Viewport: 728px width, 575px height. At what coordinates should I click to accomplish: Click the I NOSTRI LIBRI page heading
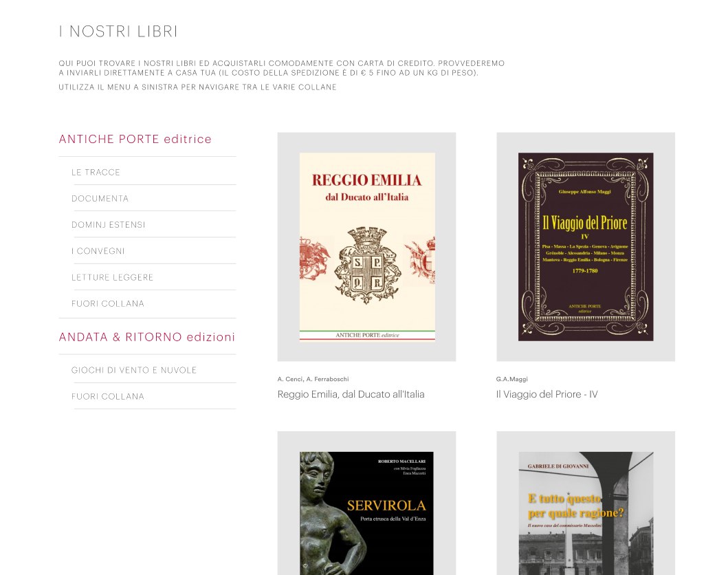pos(118,32)
